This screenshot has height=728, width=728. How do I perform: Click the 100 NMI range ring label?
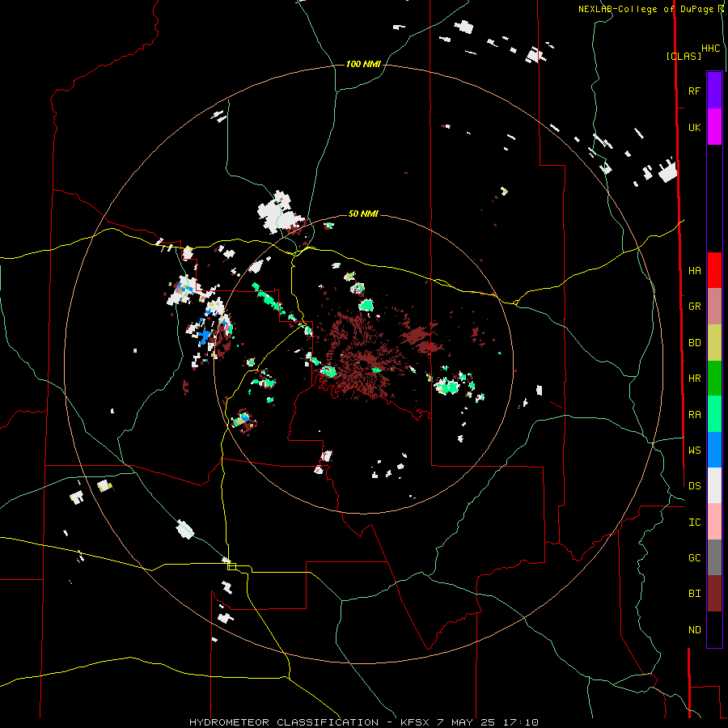click(363, 64)
